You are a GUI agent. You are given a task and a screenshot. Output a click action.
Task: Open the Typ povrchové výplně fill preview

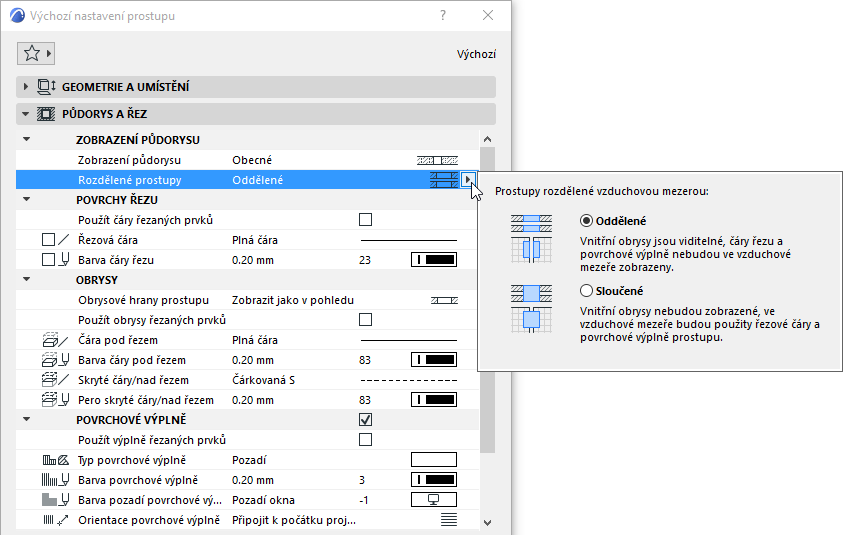434,460
